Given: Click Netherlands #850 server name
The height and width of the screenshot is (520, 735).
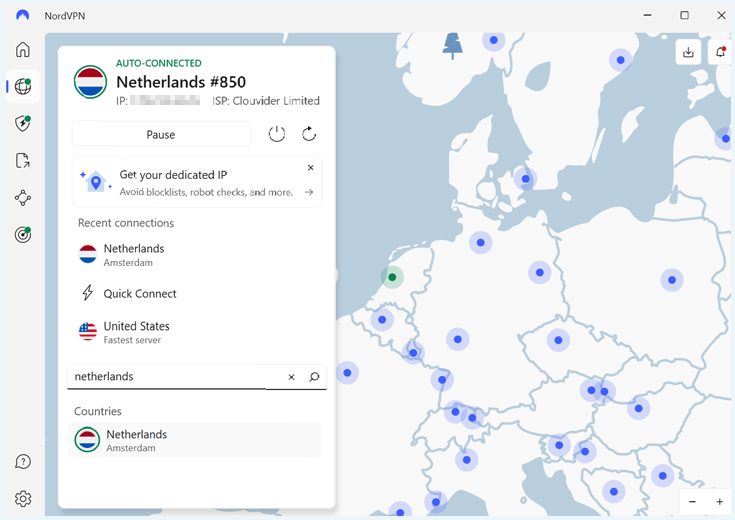Looking at the screenshot, I should [181, 82].
